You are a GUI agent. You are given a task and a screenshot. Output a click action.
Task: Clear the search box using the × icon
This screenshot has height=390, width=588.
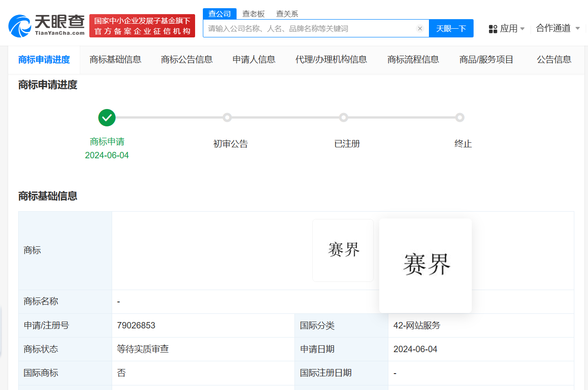coord(420,28)
